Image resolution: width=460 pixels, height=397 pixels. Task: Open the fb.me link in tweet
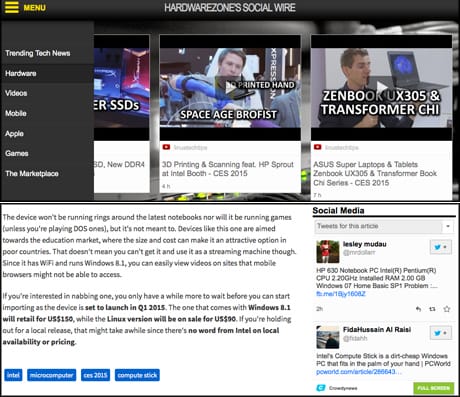click(x=341, y=294)
